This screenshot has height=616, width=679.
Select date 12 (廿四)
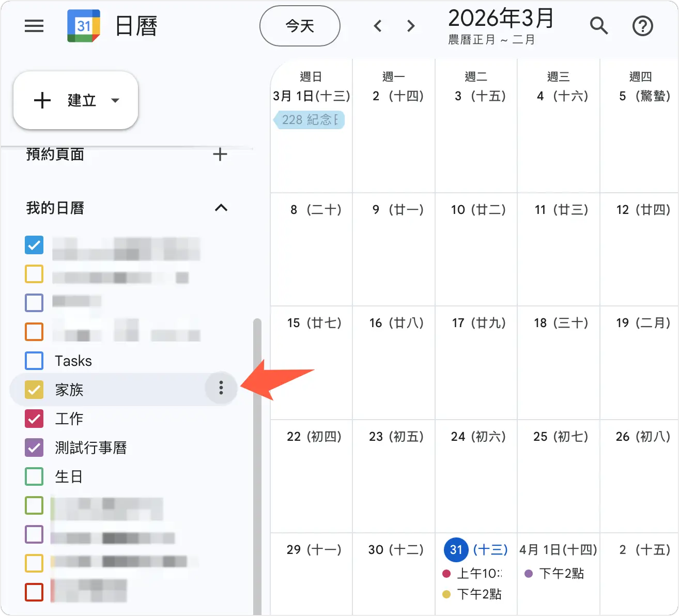tap(643, 210)
